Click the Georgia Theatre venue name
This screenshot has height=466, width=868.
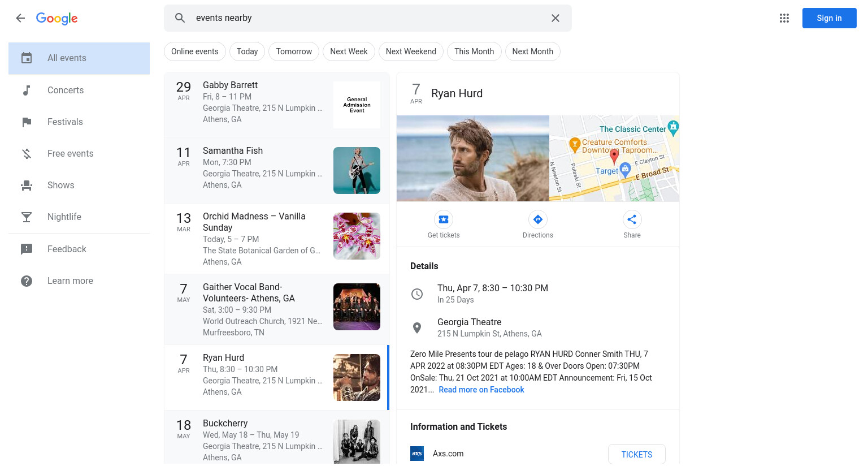469,322
